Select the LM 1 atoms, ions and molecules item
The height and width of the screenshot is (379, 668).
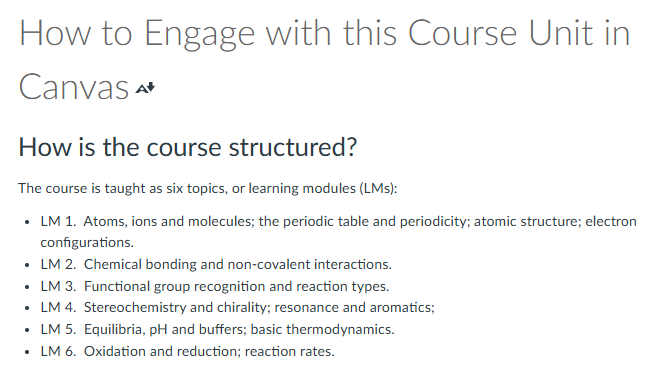[x=338, y=232]
